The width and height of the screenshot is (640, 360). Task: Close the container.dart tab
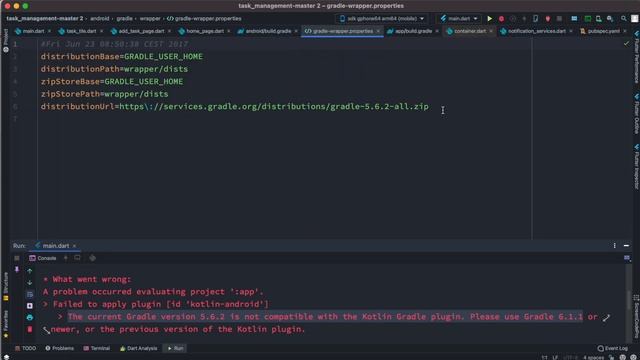[x=491, y=31]
